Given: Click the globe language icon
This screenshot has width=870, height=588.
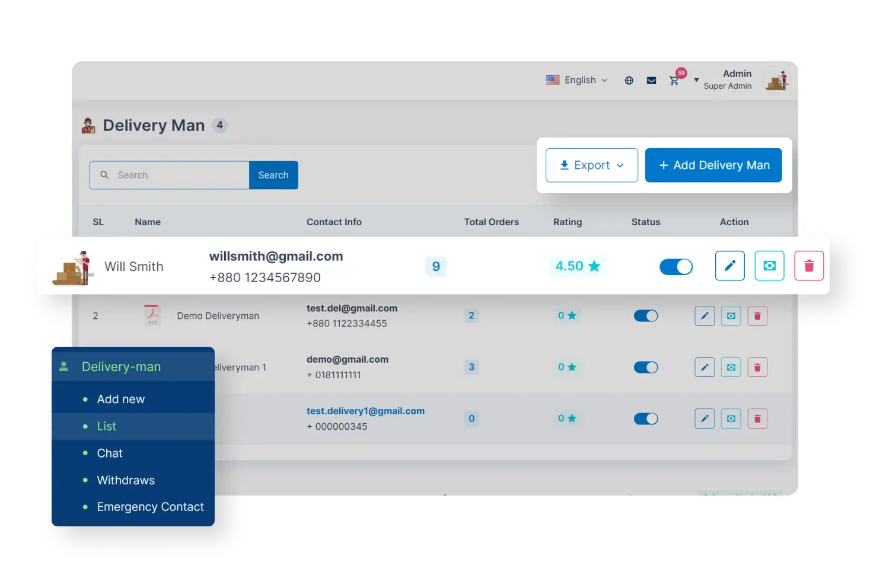Looking at the screenshot, I should (628, 80).
